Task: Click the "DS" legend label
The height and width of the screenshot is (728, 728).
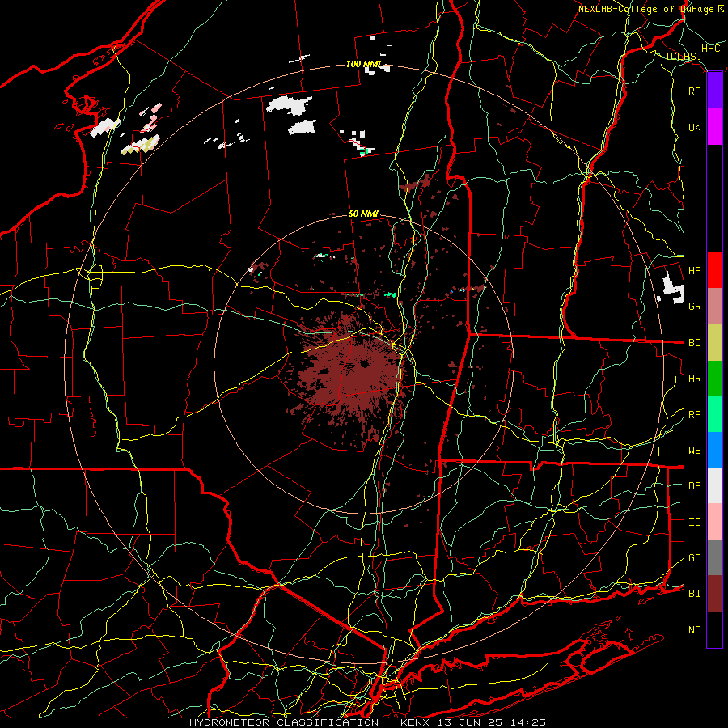Action: pos(694,486)
